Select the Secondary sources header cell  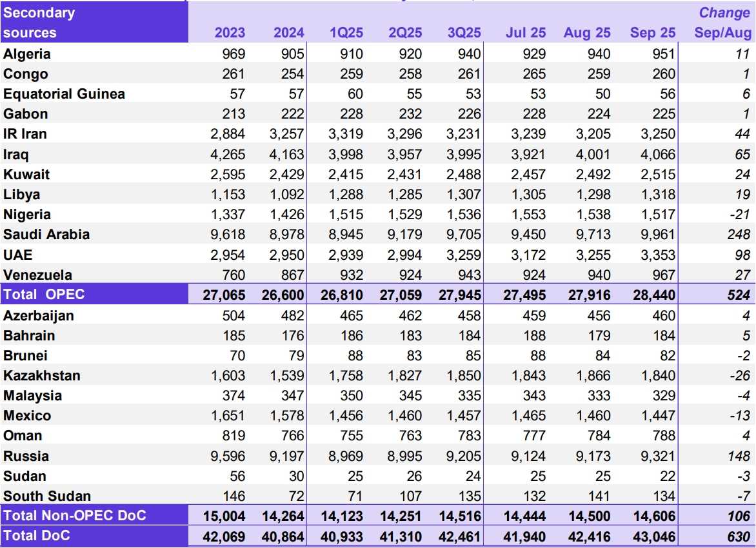click(39, 23)
